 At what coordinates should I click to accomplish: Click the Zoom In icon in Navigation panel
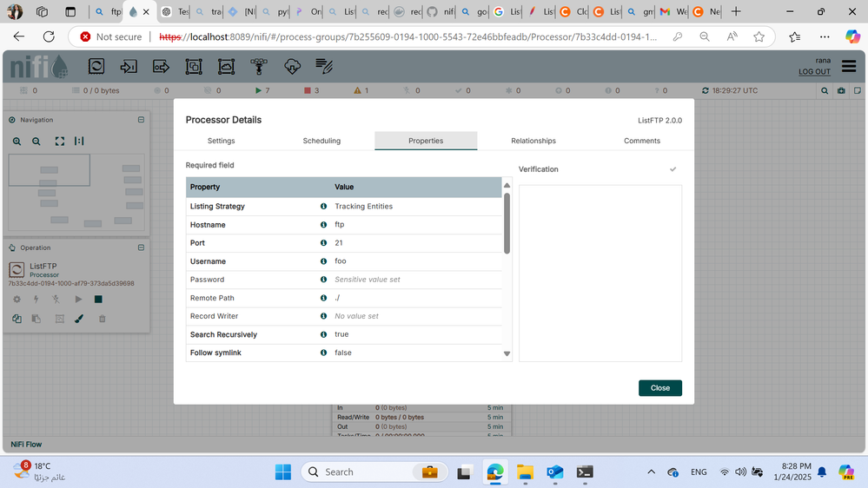pos(17,141)
